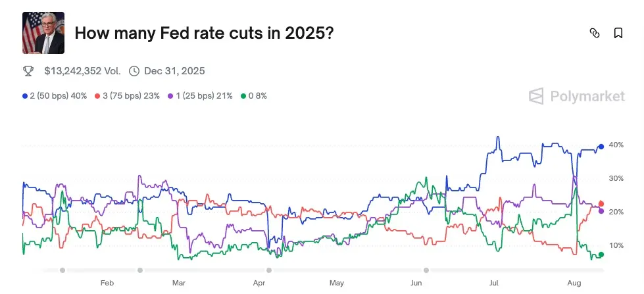Click the red endpoint dot on chart
Screen dimensions: 644x294
[601, 204]
